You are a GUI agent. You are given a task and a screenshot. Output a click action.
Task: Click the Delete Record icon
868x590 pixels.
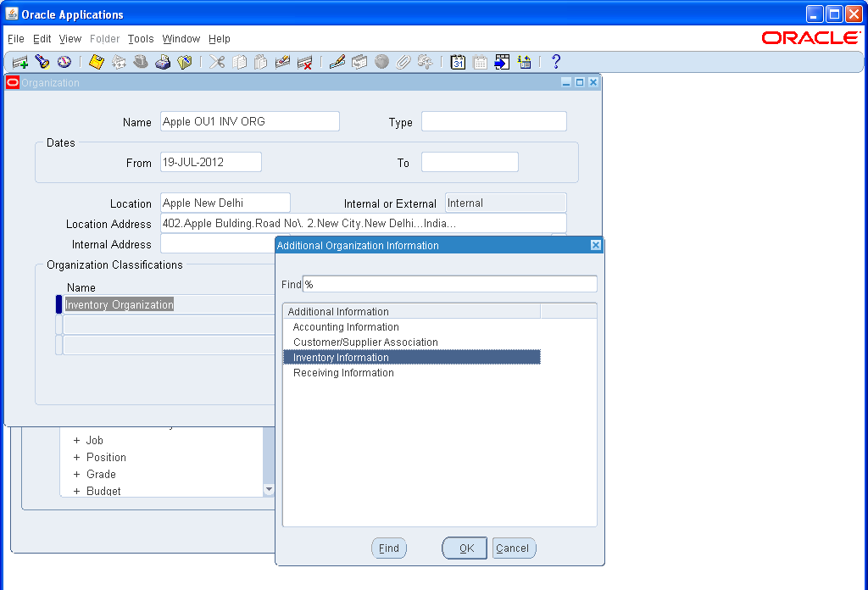tap(304, 62)
